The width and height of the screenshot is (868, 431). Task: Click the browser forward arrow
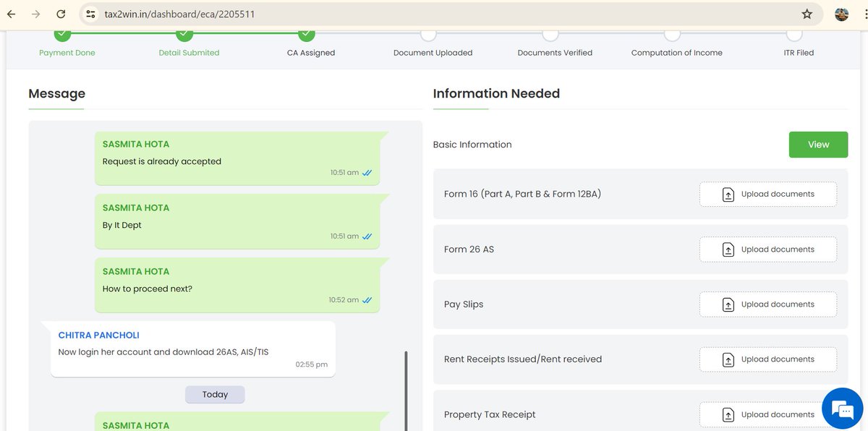coord(36,14)
